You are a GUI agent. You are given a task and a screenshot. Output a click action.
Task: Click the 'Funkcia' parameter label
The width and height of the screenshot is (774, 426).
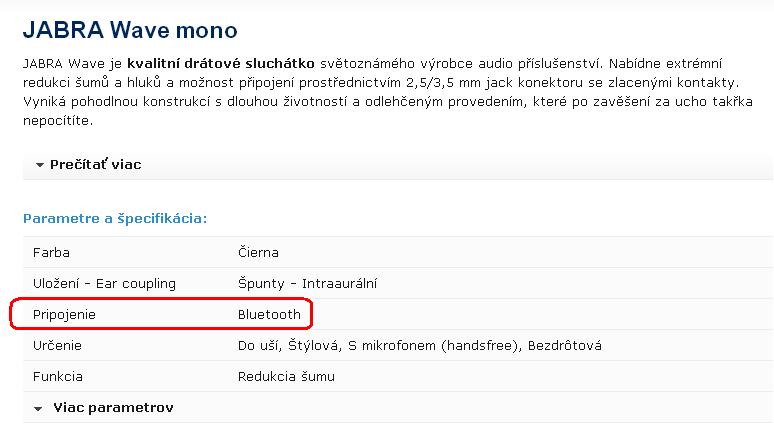(x=58, y=377)
